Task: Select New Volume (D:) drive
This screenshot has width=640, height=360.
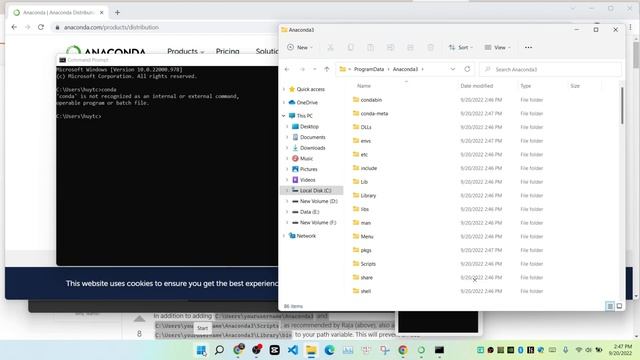Action: pos(318,201)
